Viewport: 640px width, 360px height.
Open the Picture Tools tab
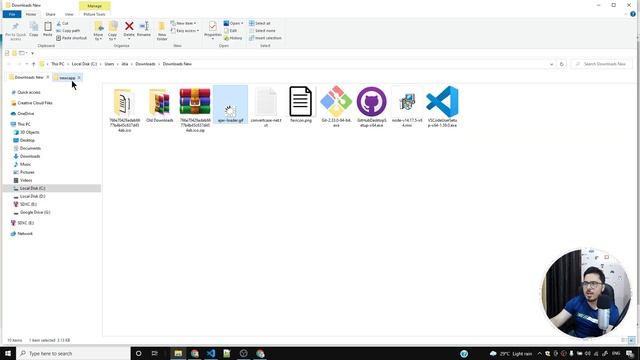94,14
